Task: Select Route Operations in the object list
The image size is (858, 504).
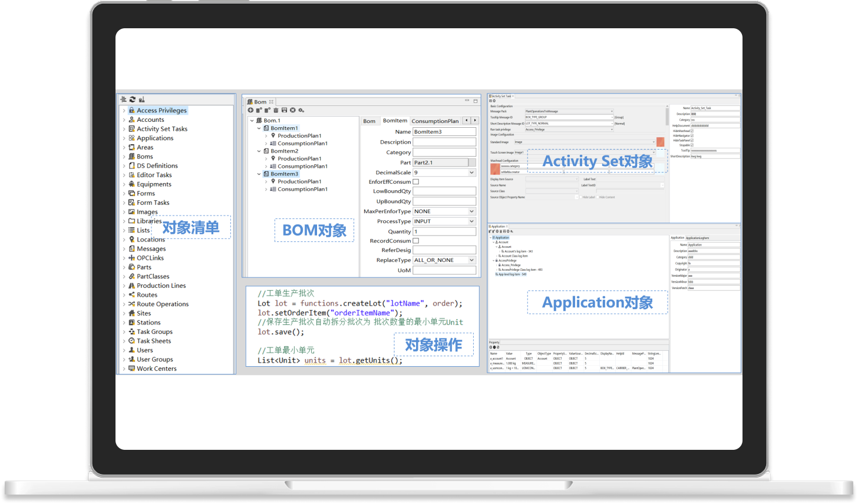Action: pyautogui.click(x=163, y=304)
